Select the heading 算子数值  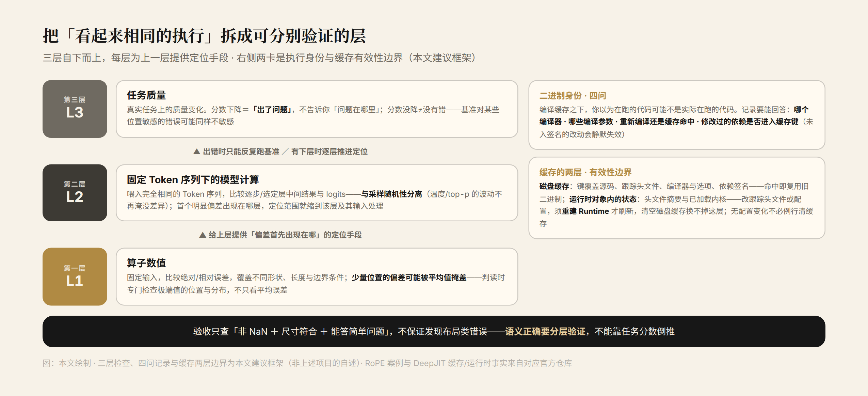coord(146,263)
